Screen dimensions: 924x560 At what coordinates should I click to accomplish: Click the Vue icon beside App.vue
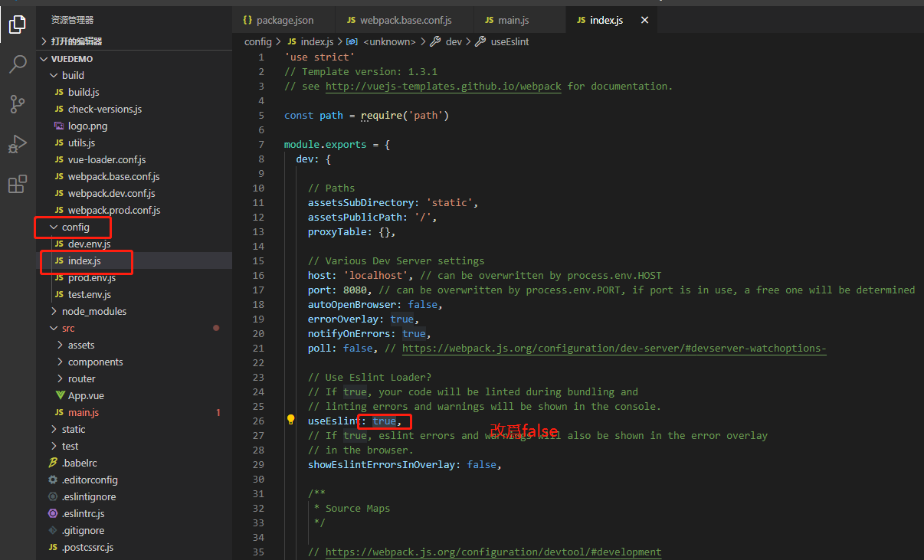(x=60, y=395)
